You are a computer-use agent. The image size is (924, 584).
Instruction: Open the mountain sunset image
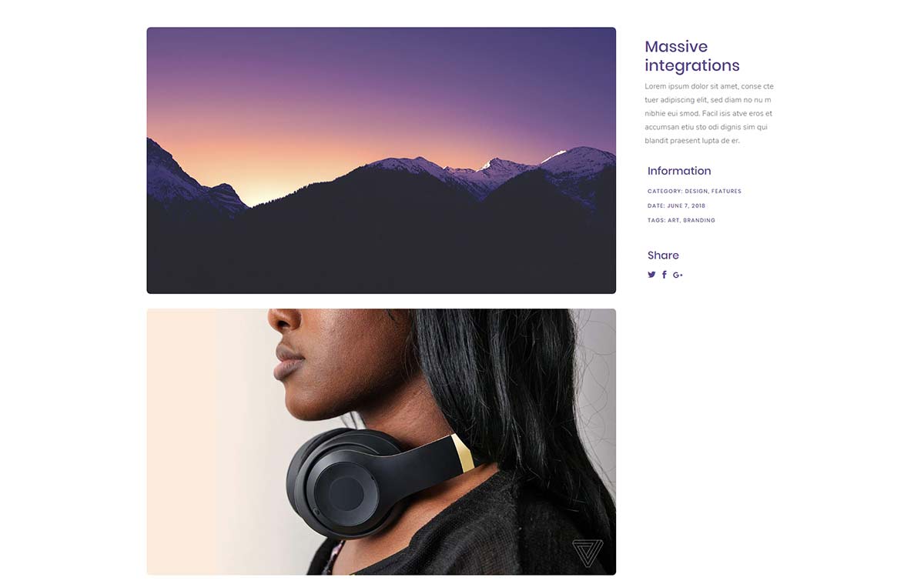[x=381, y=160]
